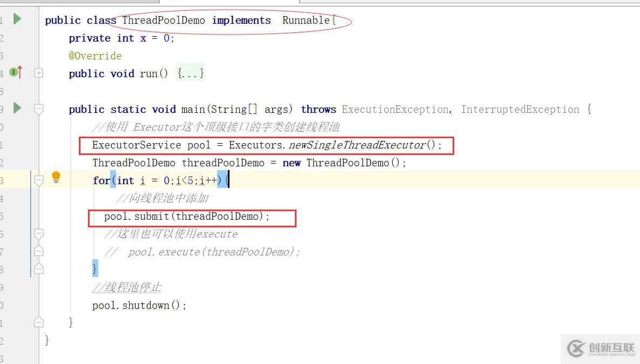Click the ExecutorService type name
Image resolution: width=640 pixels, height=364 pixels.
(137, 145)
